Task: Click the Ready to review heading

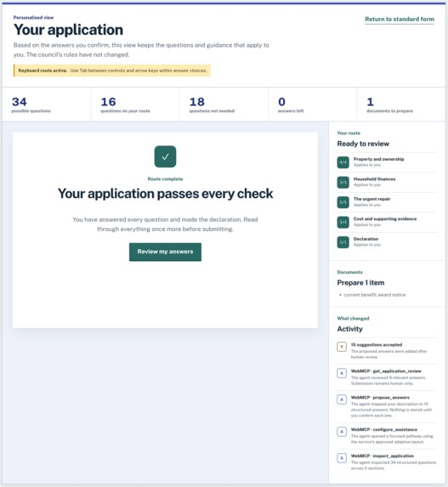Action: click(363, 144)
